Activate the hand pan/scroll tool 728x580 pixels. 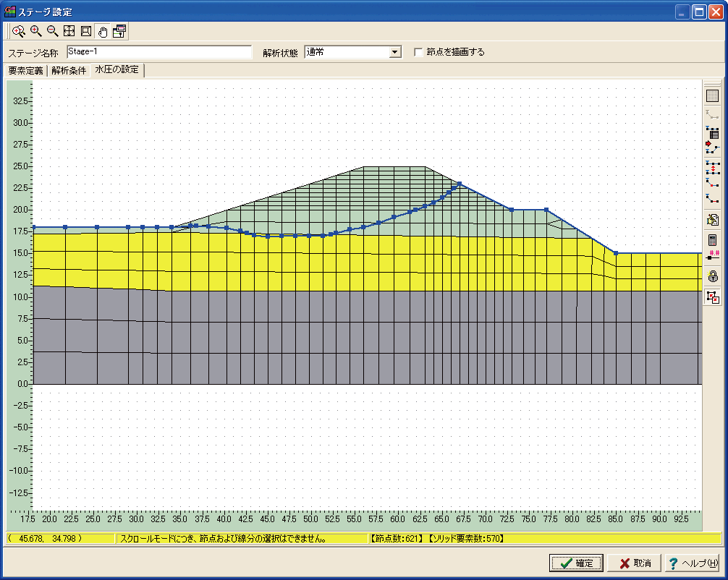click(x=103, y=31)
